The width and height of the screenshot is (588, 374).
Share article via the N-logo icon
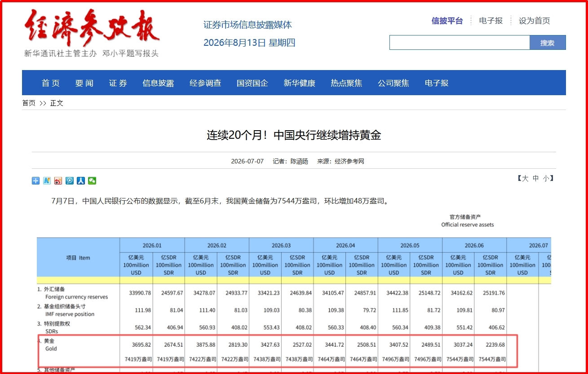pyautogui.click(x=47, y=180)
